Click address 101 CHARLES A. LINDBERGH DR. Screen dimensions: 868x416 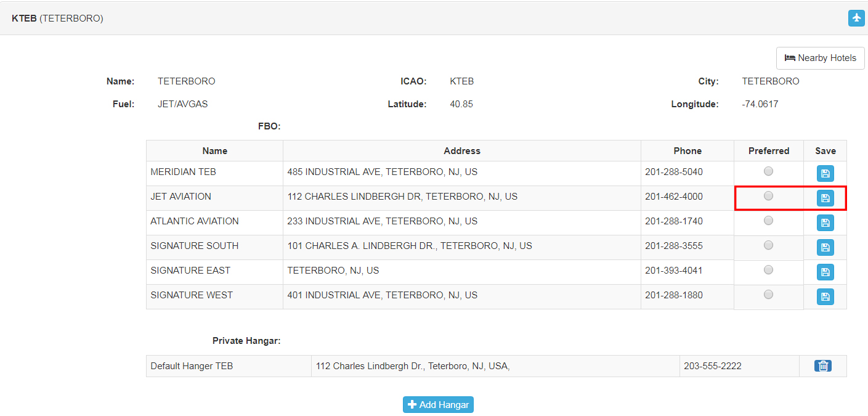[x=410, y=246]
